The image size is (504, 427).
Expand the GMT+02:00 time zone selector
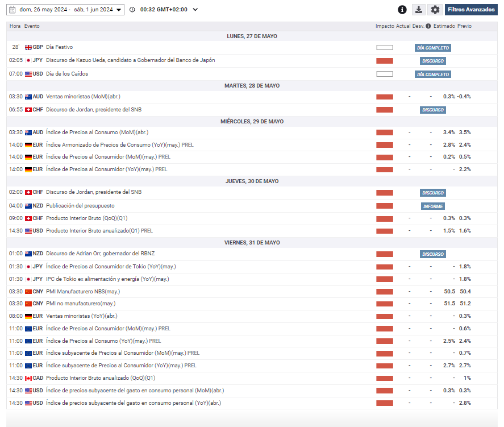(195, 10)
